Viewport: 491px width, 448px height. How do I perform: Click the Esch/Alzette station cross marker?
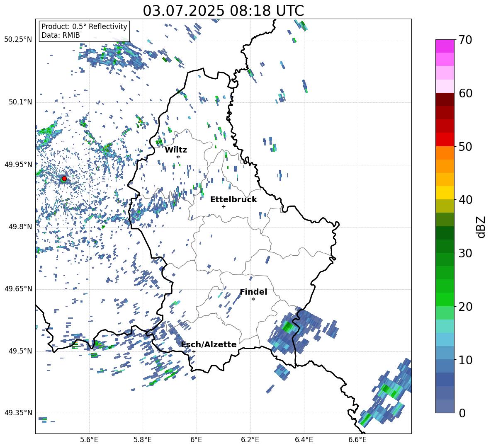pos(194,351)
